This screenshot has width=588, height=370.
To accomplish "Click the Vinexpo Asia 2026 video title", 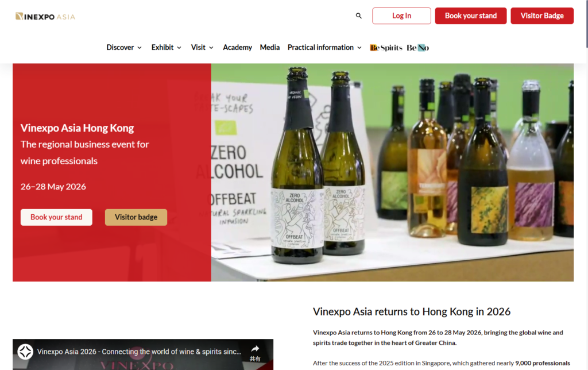I will (139, 352).
